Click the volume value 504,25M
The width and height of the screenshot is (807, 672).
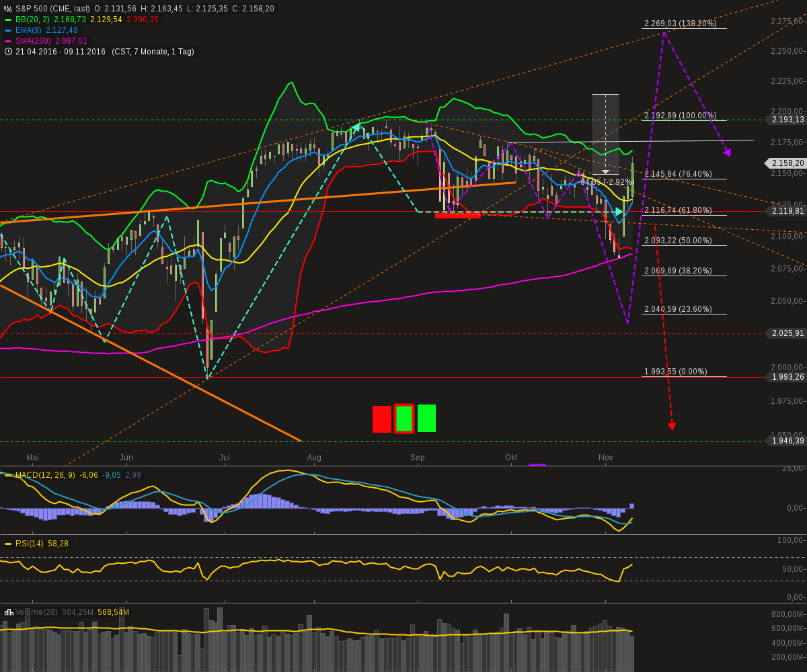coord(78,612)
